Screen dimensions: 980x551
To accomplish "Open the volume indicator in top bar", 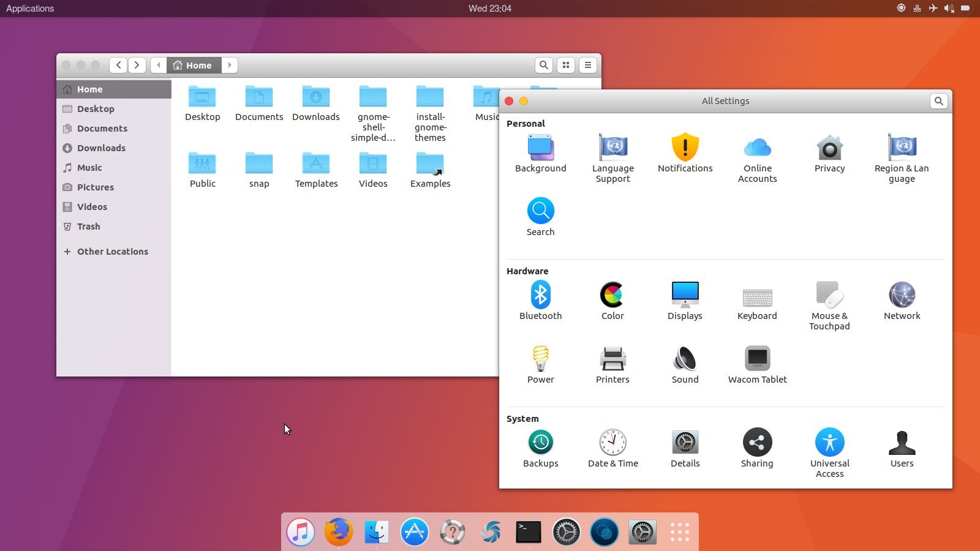I will [949, 9].
